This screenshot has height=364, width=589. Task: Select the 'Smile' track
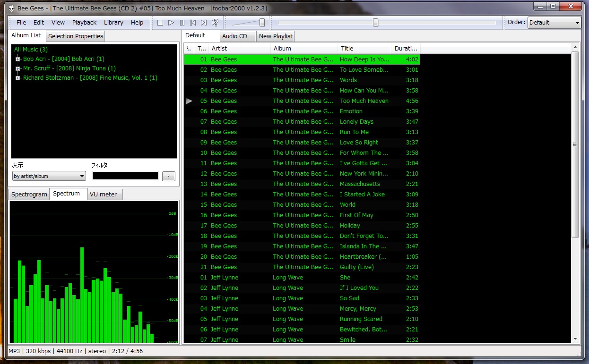[302, 339]
